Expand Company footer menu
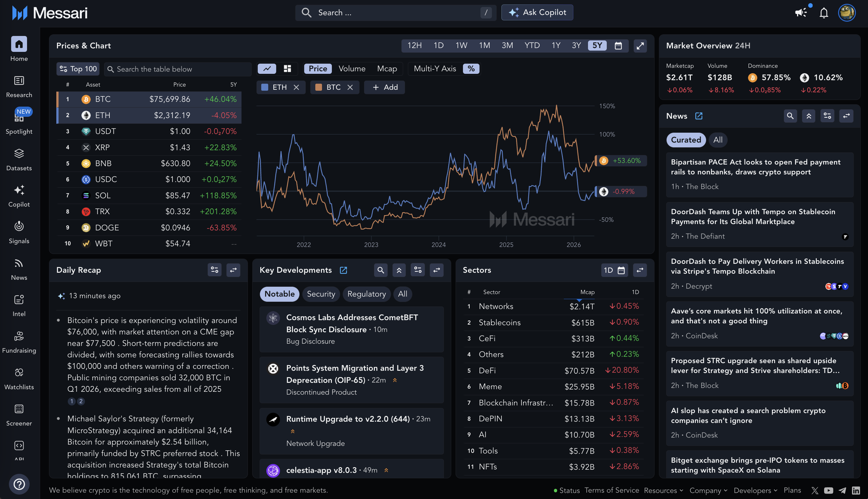 (708, 490)
